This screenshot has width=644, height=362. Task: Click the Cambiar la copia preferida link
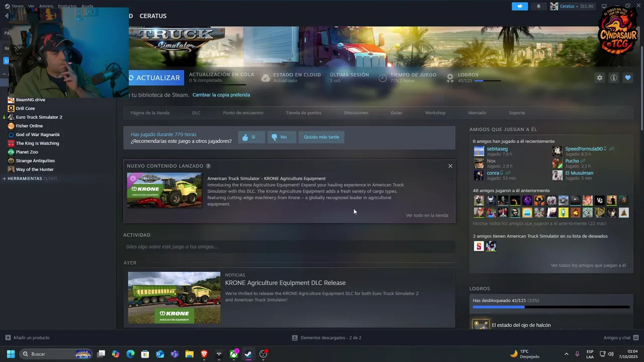click(x=221, y=95)
